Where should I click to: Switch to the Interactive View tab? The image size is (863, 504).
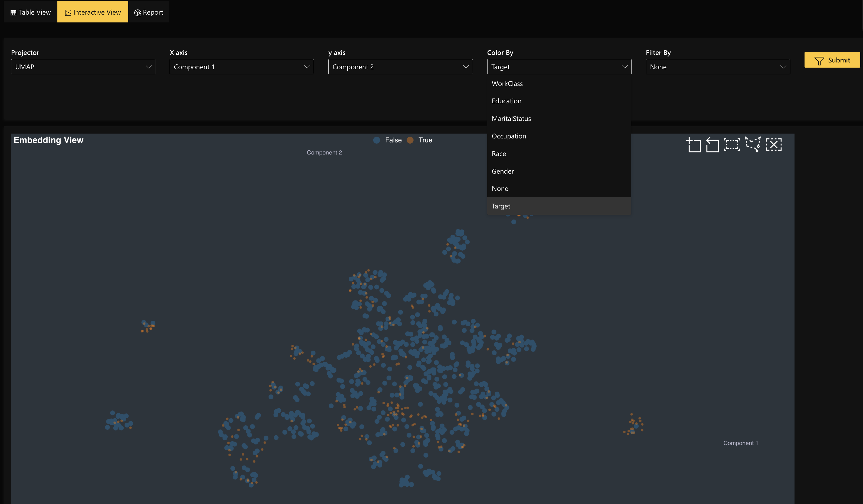93,12
